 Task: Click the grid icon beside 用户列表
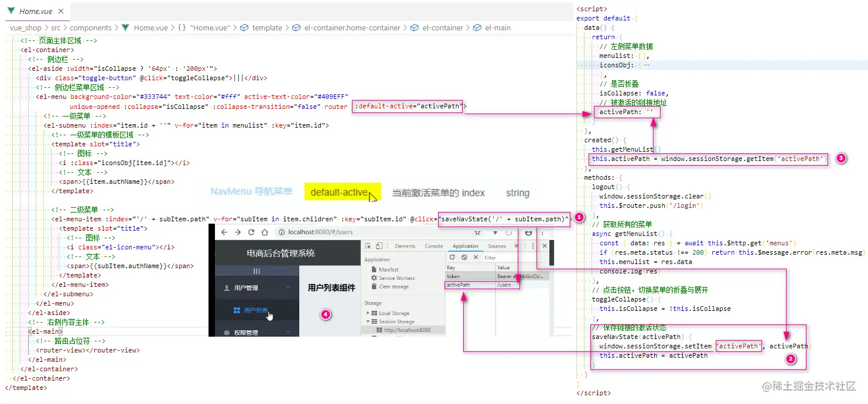pos(237,310)
